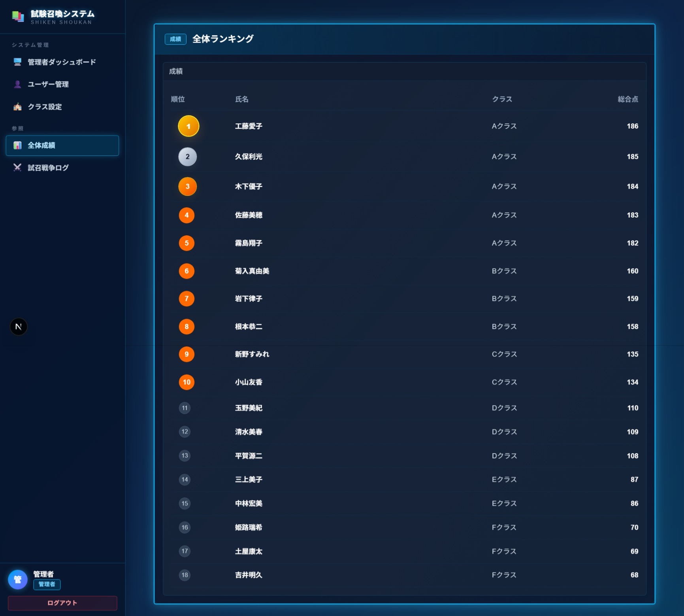Select the name 玉野美紀

[249, 408]
